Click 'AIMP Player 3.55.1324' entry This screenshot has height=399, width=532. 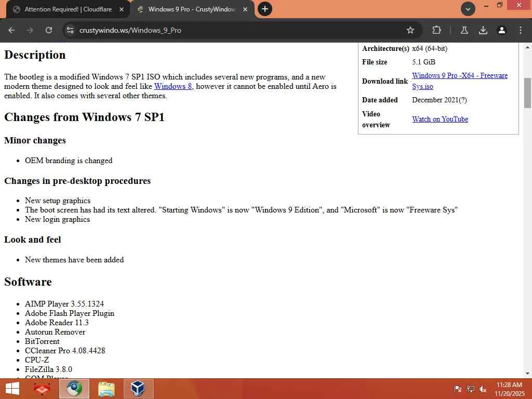click(x=64, y=303)
